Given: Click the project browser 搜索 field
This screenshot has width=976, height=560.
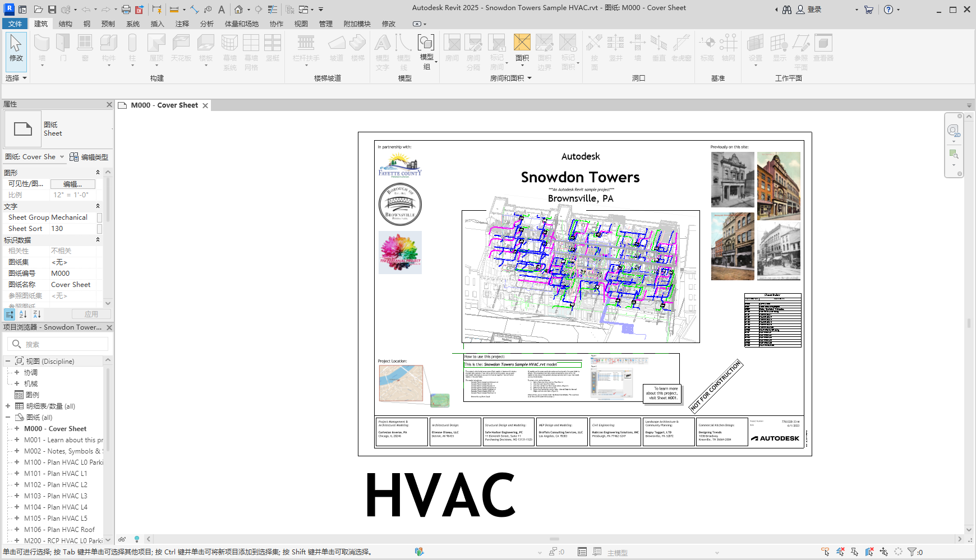Looking at the screenshot, I should [58, 344].
